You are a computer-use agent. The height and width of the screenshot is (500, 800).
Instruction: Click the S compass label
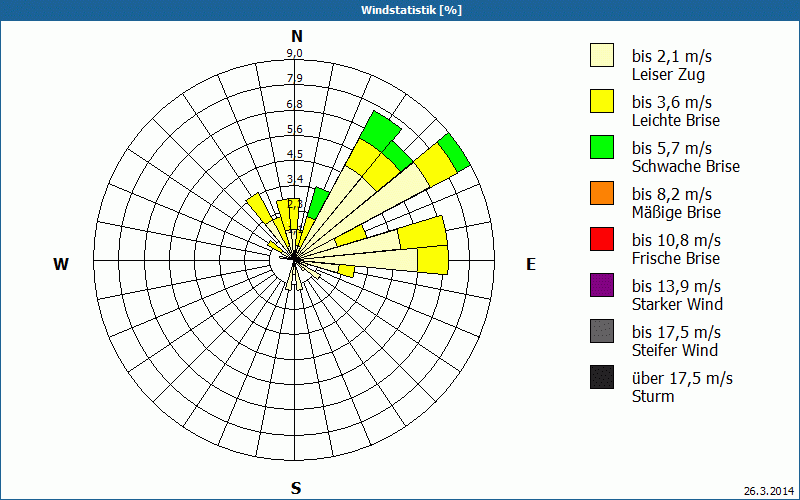tap(296, 488)
